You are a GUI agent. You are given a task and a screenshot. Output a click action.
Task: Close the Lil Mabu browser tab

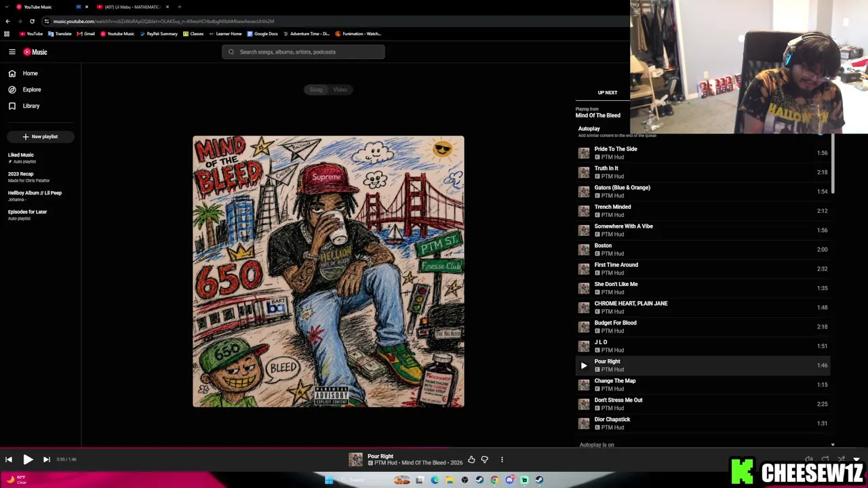167,7
